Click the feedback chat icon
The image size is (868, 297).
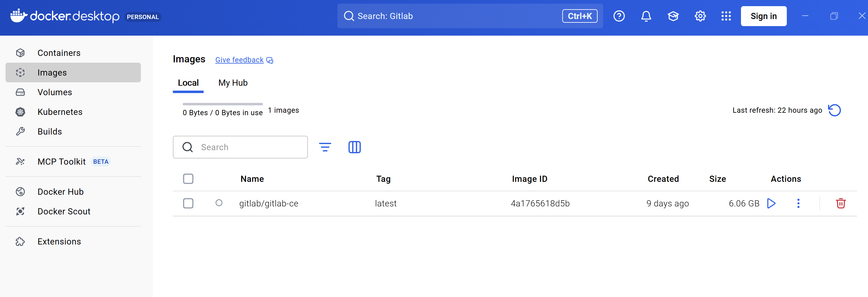269,60
